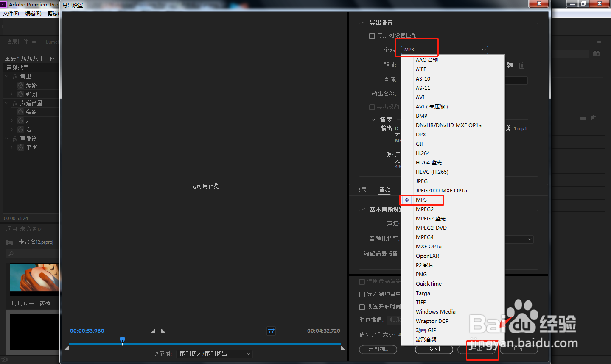
Task: Open the 文件 menu
Action: click(x=11, y=14)
